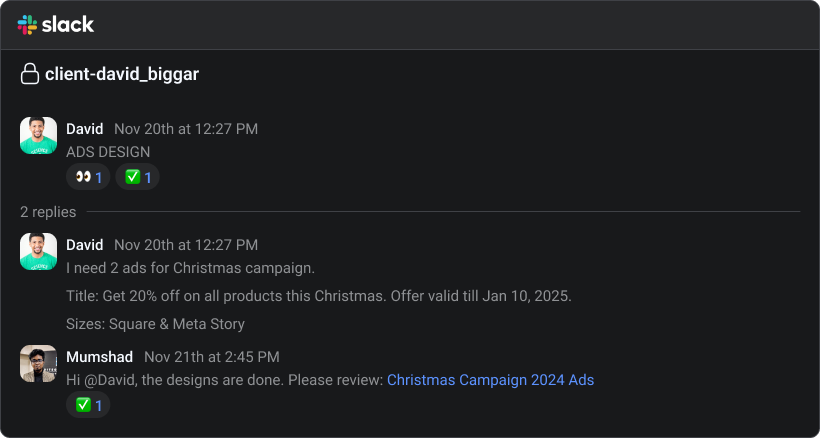Toggle the checkmark reaction under Mumshad's message
The image size is (820, 438).
pyautogui.click(x=88, y=405)
